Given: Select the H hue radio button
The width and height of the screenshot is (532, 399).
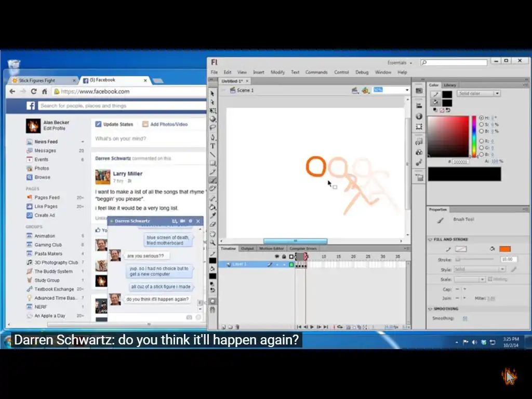Looking at the screenshot, I should (481, 118).
